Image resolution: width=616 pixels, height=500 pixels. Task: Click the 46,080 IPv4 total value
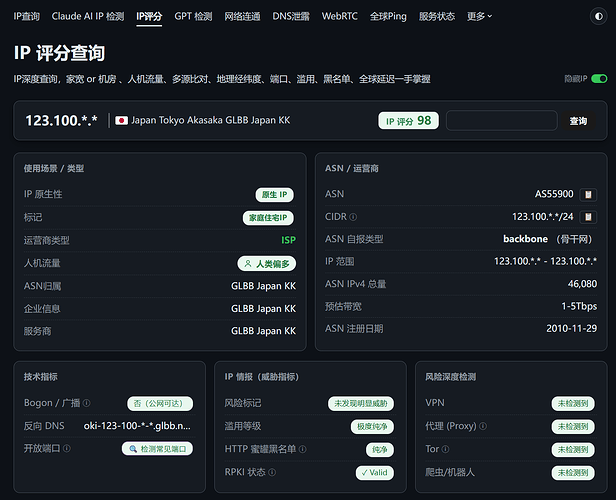582,284
